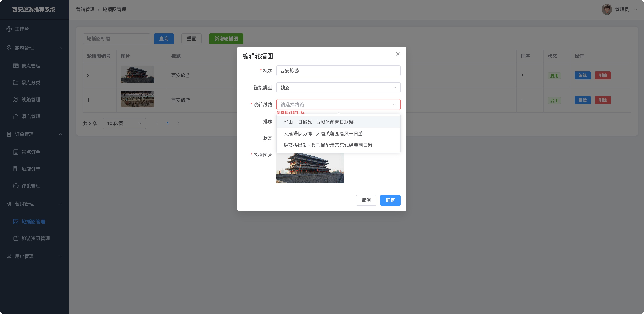The width and height of the screenshot is (644, 314).
Task: Click the 确定 confirm button
Action: (x=390, y=200)
